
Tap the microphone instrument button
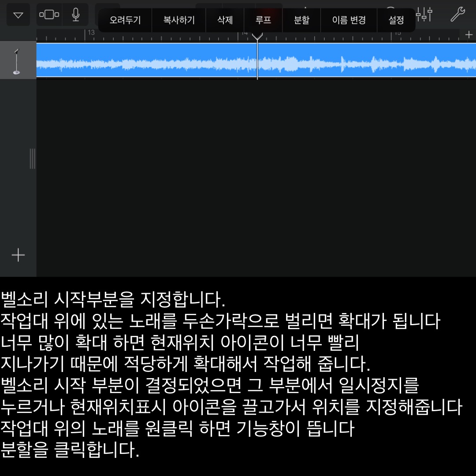pyautogui.click(x=75, y=15)
